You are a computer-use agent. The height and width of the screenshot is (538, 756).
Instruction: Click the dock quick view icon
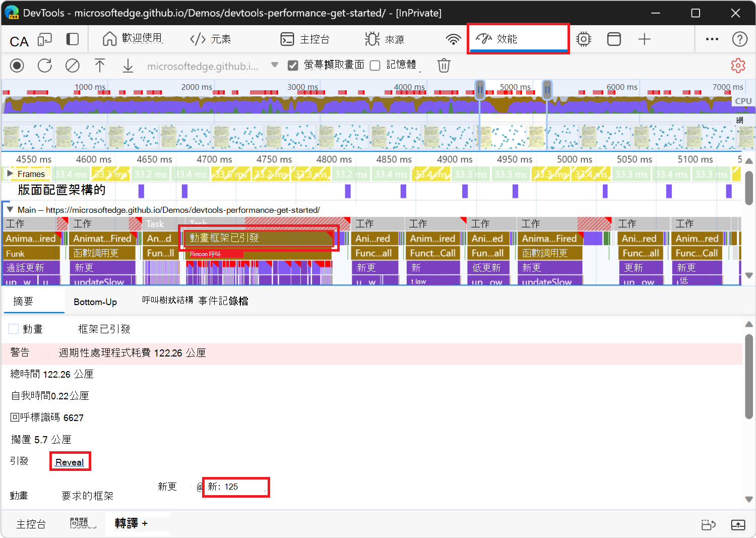point(709,525)
